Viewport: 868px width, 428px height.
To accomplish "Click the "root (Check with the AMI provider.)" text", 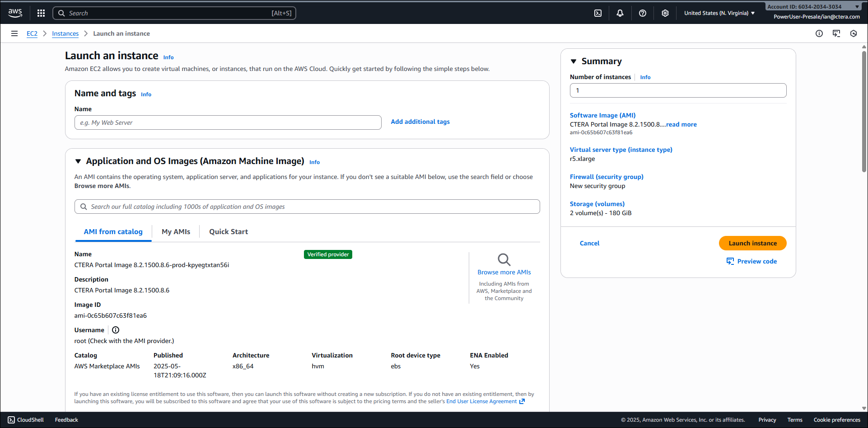I will point(124,341).
